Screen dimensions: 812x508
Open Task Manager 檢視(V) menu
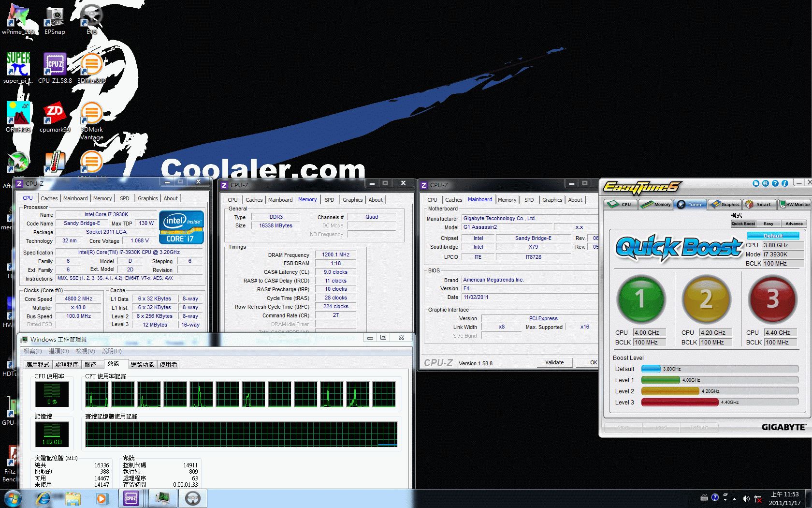[86, 351]
